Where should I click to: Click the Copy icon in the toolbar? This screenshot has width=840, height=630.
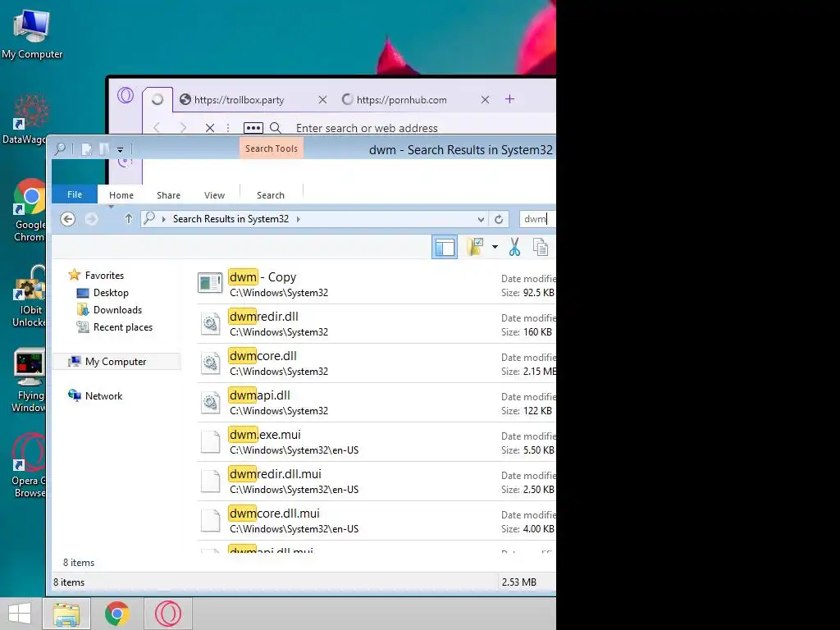541,247
